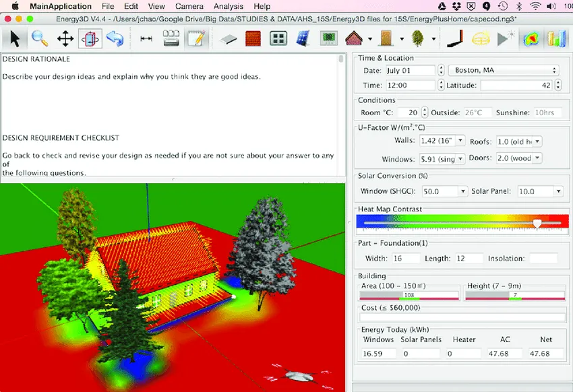This screenshot has width=573, height=392.
Task: Open the Solar Panel efficiency dropdown
Action: coord(540,191)
